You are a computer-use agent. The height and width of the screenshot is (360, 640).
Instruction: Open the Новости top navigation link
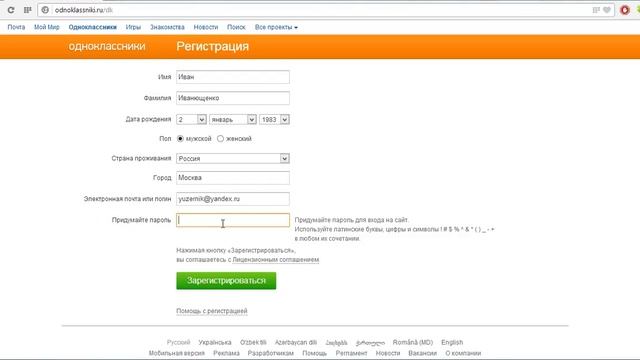click(206, 27)
